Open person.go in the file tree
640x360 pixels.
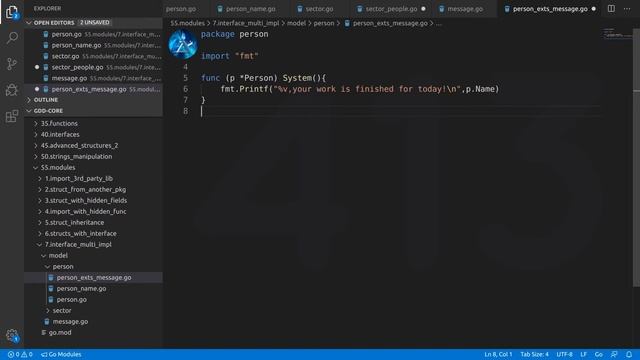coord(93,300)
